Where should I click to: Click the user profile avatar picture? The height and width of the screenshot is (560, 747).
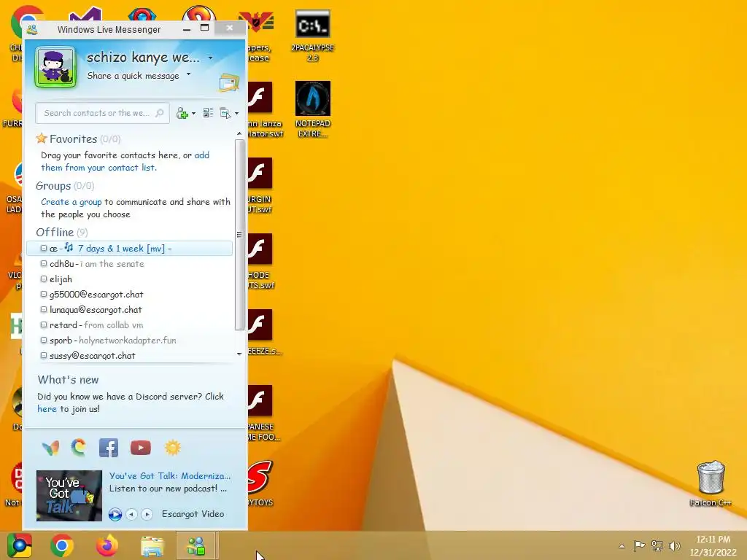(55, 67)
